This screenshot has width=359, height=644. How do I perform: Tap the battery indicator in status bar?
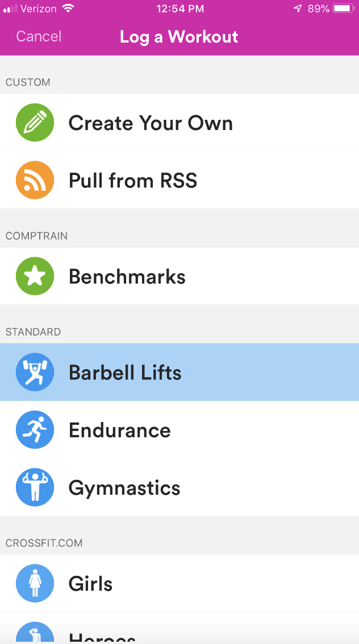pos(343,9)
